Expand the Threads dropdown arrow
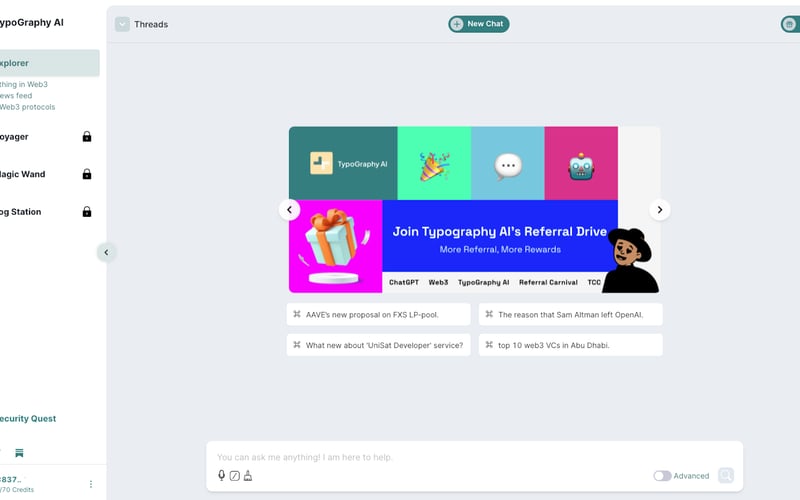The height and width of the screenshot is (500, 800). coord(122,24)
